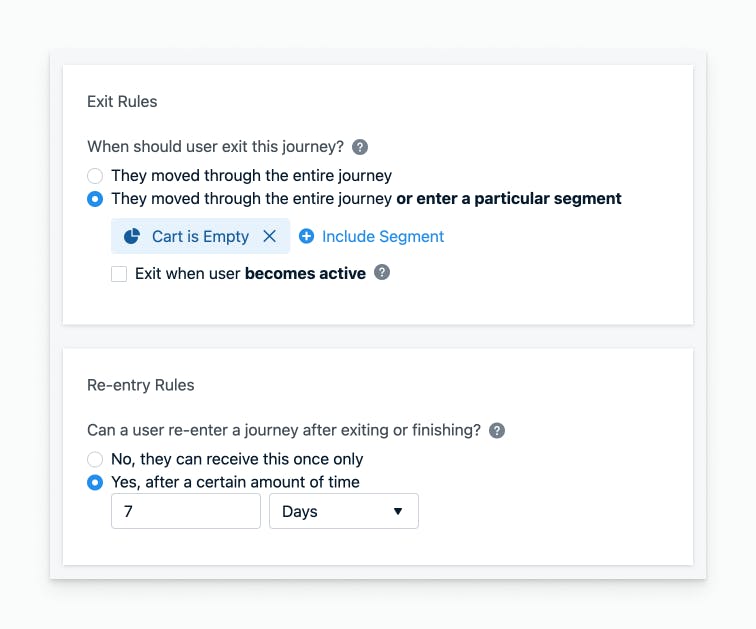This screenshot has height=629, width=756.
Task: Click help icon beside exit journey question
Action: pyautogui.click(x=360, y=147)
